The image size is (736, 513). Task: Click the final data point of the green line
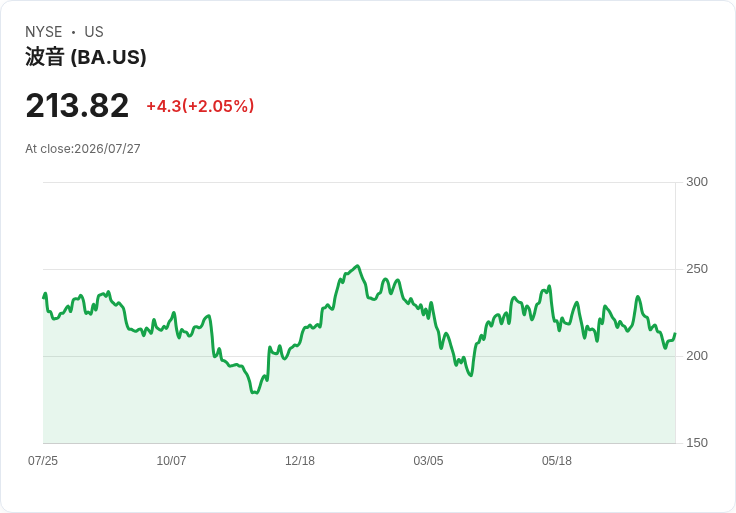pyautogui.click(x=675, y=334)
